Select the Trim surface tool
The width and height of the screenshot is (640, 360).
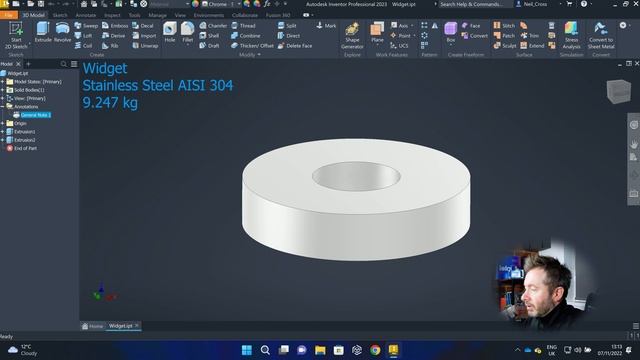pos(530,36)
